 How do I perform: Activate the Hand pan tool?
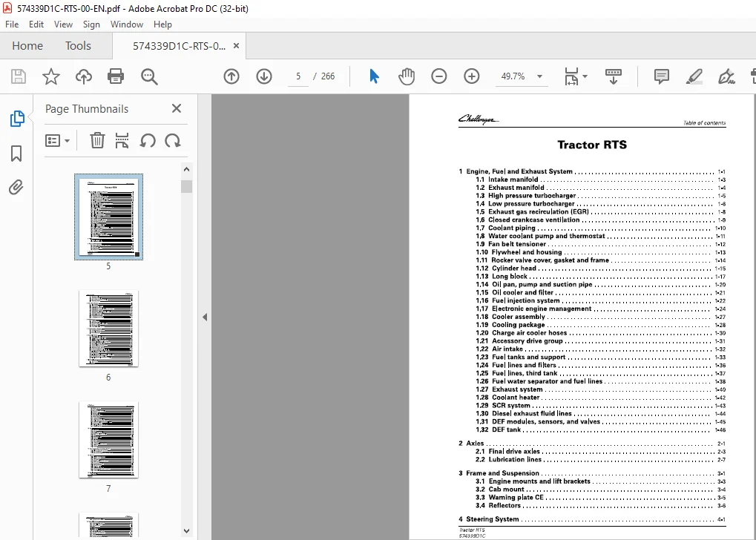click(x=407, y=76)
